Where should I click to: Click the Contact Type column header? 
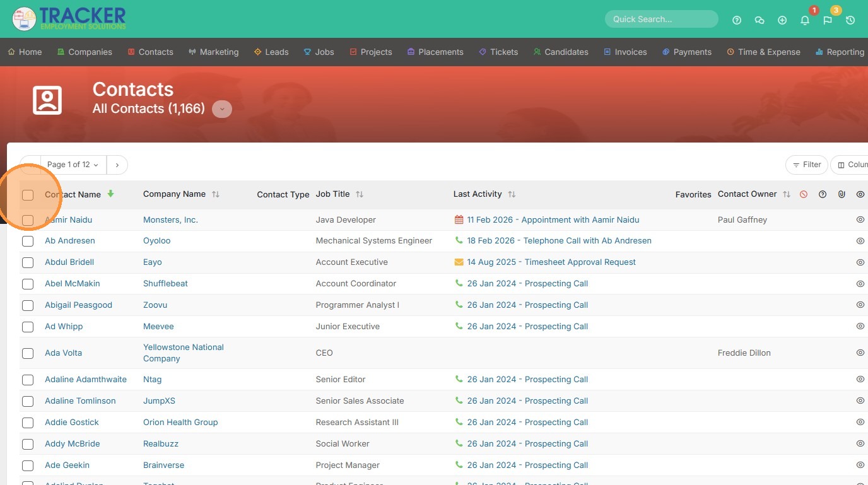pyautogui.click(x=283, y=195)
